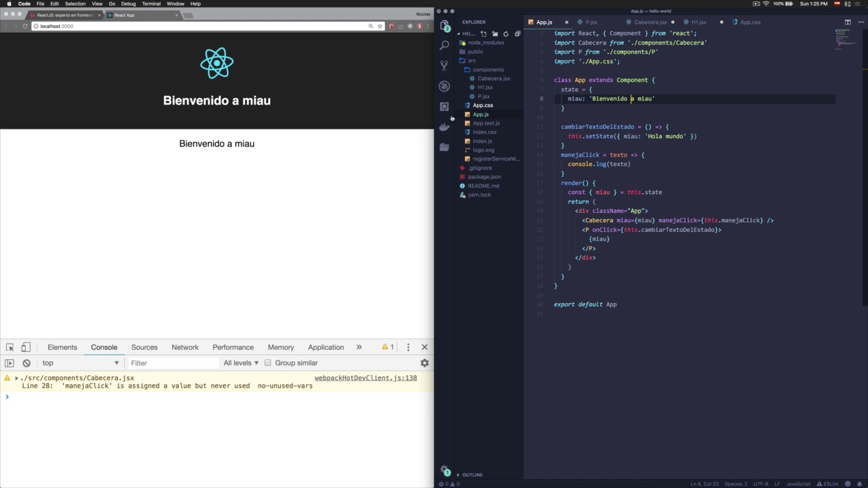
Task: Show more DevTools tabs chevron
Action: click(x=359, y=347)
